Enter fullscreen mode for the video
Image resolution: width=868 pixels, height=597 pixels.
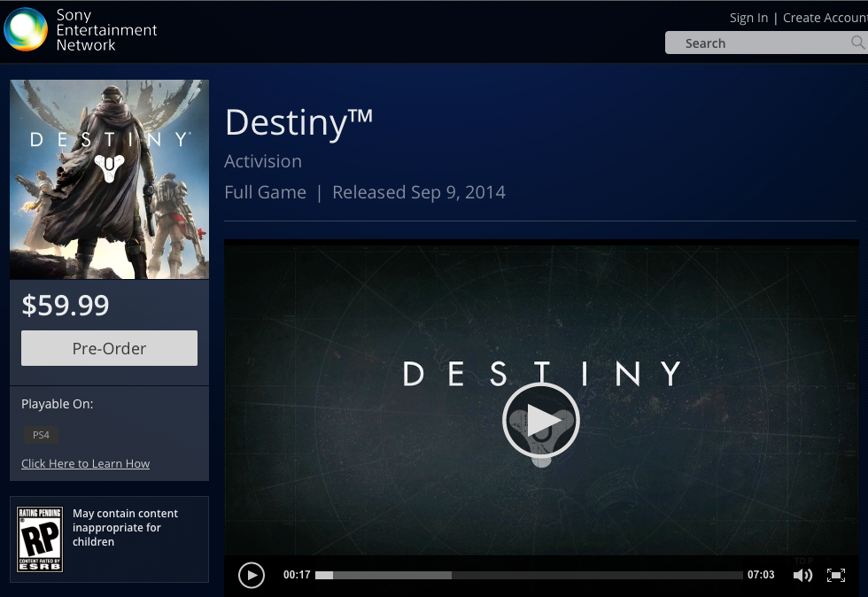836,576
